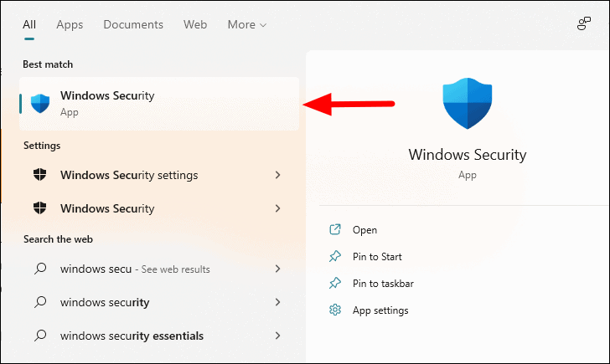Choose Pin to taskbar option
This screenshot has width=610, height=364.
(x=383, y=283)
